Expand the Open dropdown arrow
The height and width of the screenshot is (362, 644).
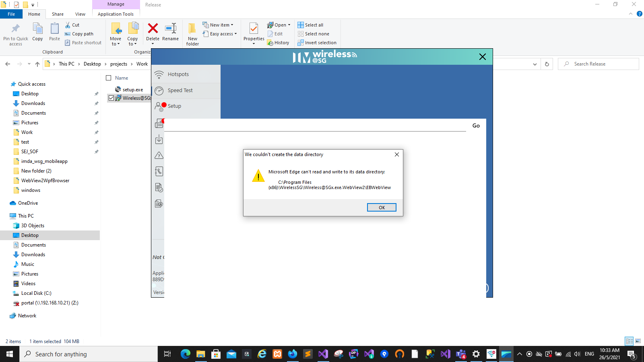289,25
